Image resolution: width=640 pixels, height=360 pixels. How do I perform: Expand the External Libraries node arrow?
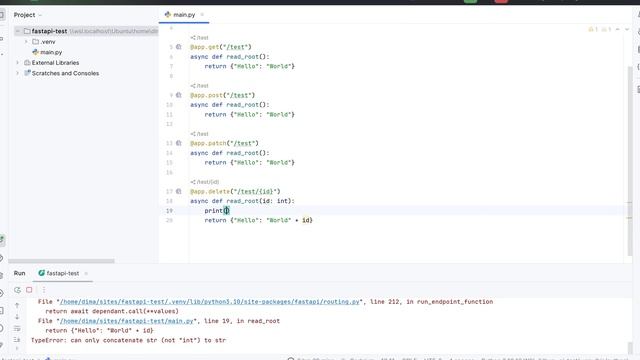pyautogui.click(x=18, y=63)
